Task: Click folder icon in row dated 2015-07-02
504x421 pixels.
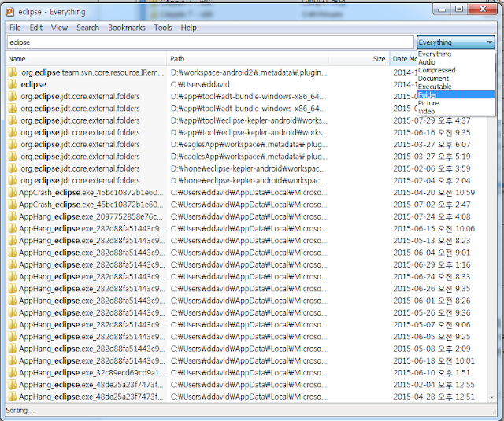Action: tap(13, 205)
